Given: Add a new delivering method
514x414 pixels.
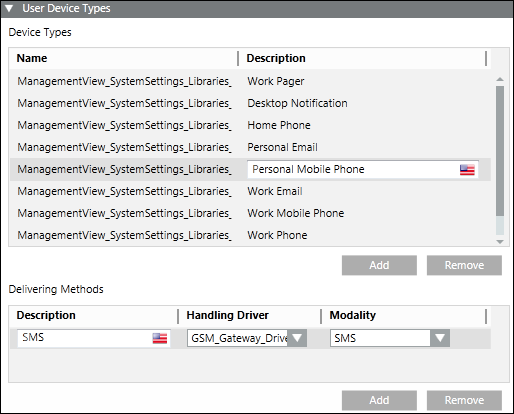Looking at the screenshot, I should click(379, 400).
